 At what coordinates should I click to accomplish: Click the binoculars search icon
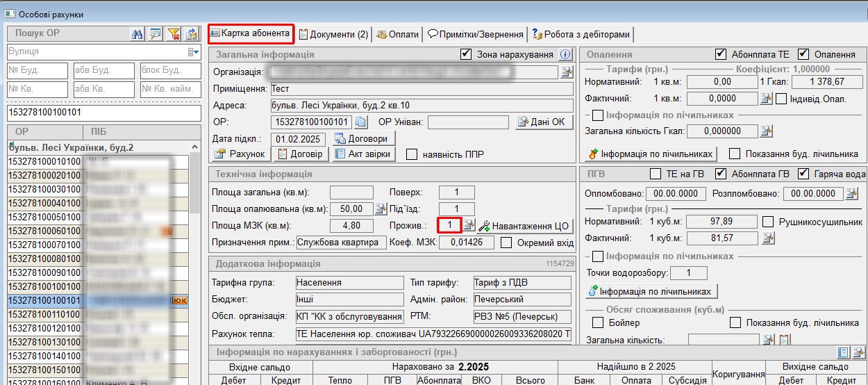[137, 33]
